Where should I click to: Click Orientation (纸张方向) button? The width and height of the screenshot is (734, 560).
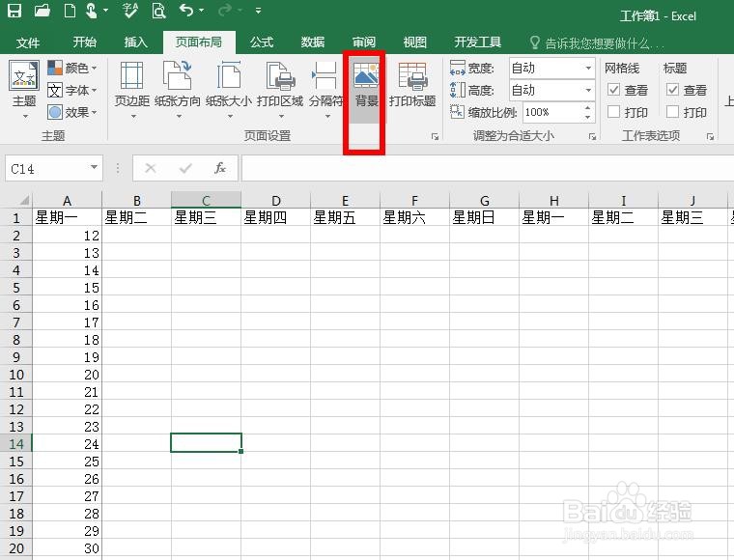click(177, 89)
